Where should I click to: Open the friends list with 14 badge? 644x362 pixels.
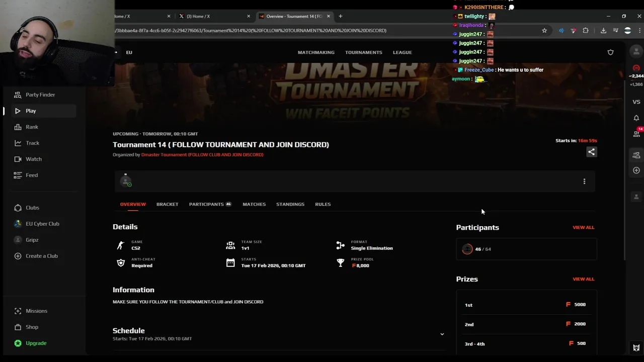click(x=636, y=134)
